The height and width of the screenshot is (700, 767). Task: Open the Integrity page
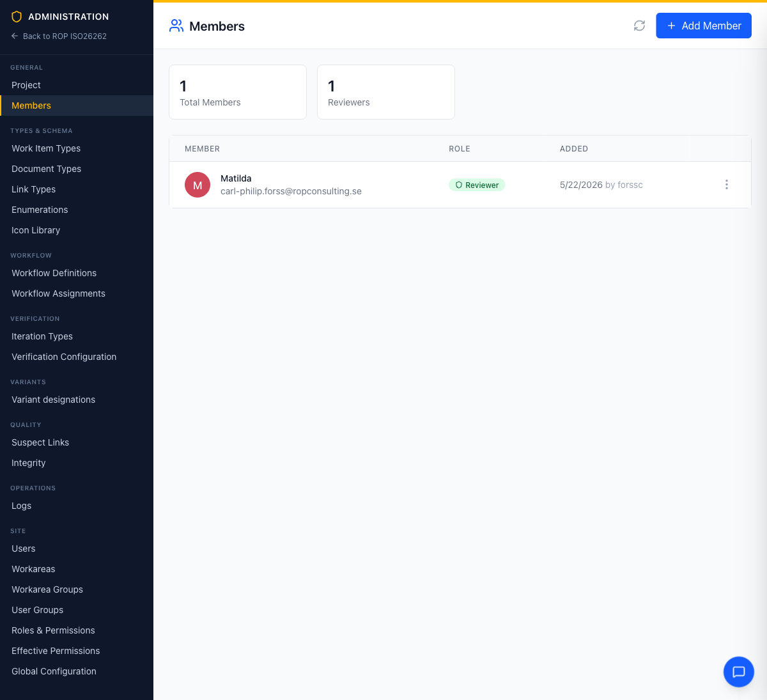(x=77, y=463)
